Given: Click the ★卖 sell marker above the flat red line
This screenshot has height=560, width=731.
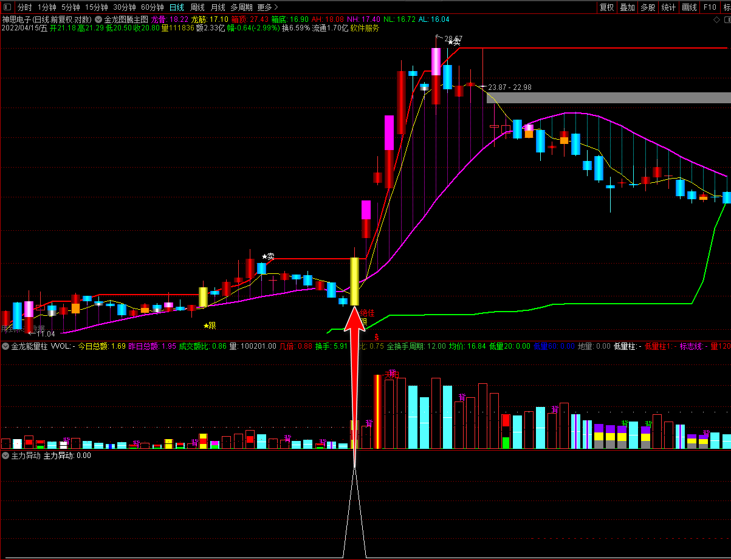Looking at the screenshot, I should pyautogui.click(x=268, y=256).
